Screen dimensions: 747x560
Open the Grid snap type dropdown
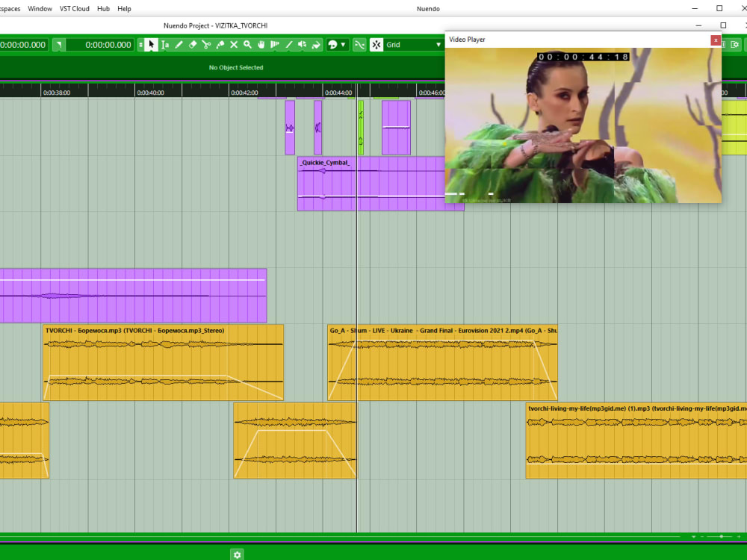[414, 45]
